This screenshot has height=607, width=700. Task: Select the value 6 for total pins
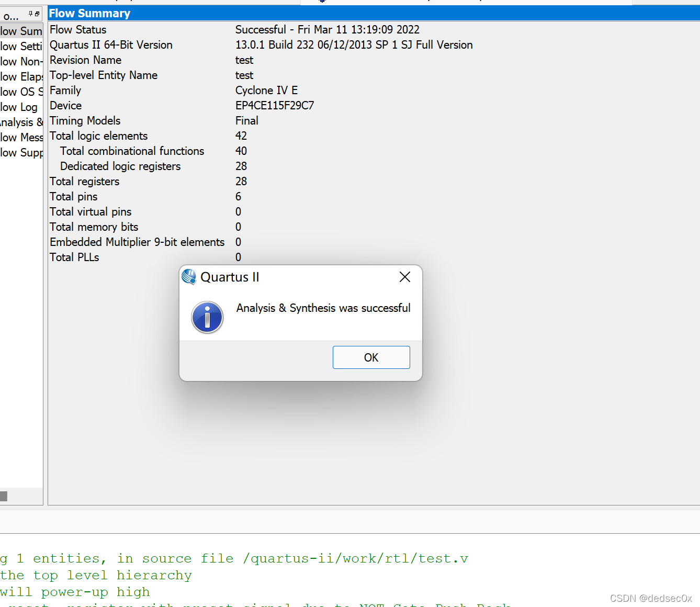239,197
